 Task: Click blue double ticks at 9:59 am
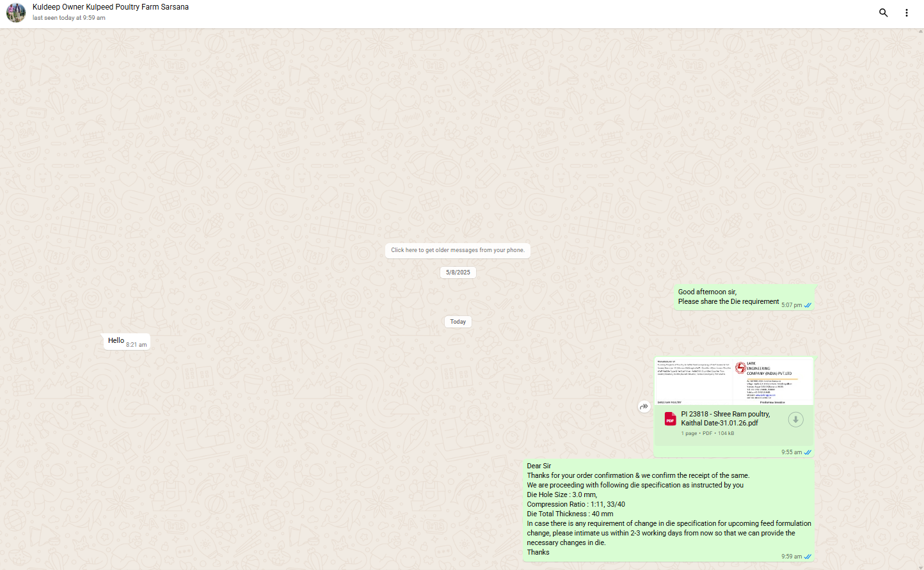(808, 557)
